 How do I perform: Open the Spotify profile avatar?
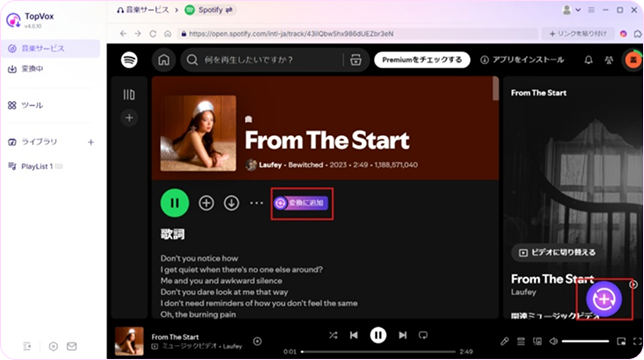pyautogui.click(x=633, y=60)
